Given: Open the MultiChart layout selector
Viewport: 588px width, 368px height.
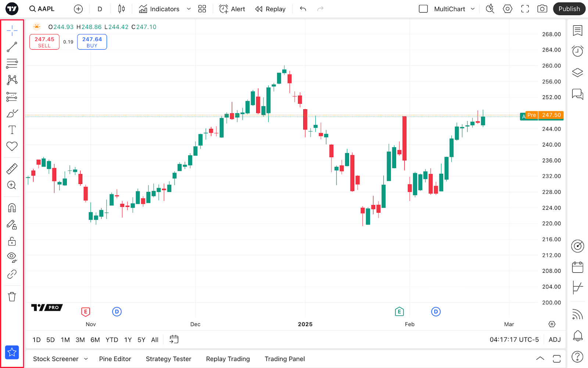Looking at the screenshot, I should point(442,9).
